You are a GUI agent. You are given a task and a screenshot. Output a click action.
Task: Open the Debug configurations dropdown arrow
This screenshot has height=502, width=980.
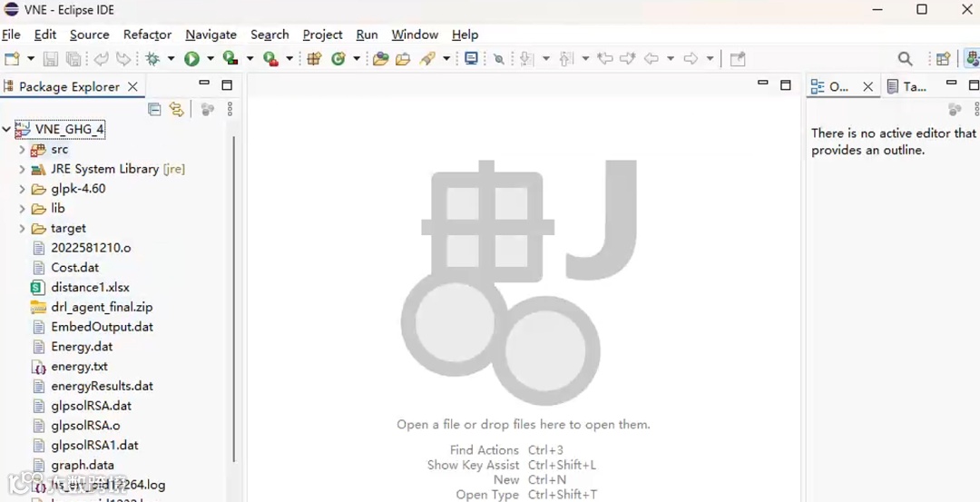[x=171, y=59]
